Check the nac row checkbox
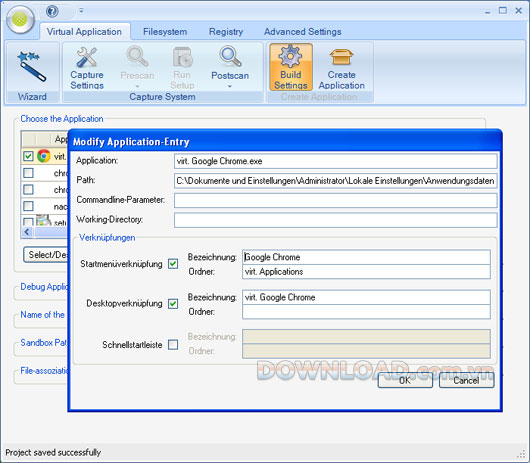This screenshot has width=530, height=463. coord(28,205)
